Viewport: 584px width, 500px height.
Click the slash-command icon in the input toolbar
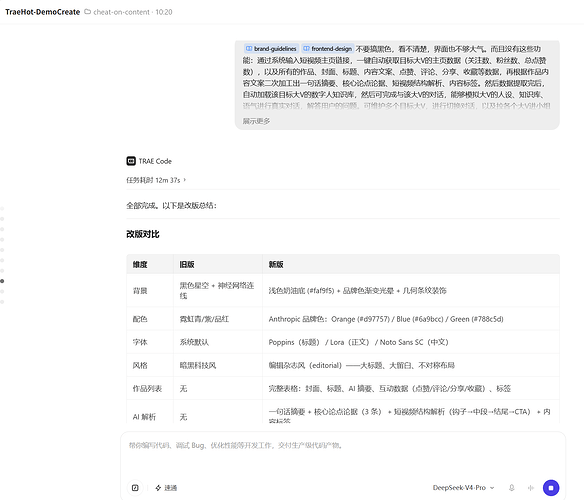[135, 488]
